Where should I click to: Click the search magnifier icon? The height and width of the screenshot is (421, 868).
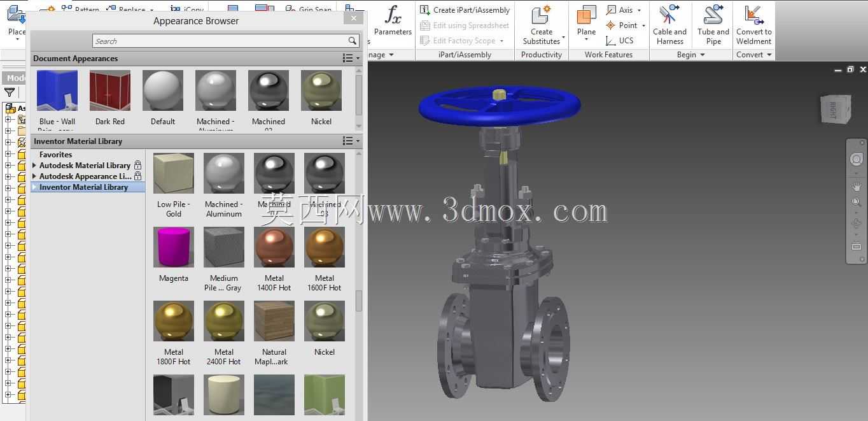click(x=353, y=41)
